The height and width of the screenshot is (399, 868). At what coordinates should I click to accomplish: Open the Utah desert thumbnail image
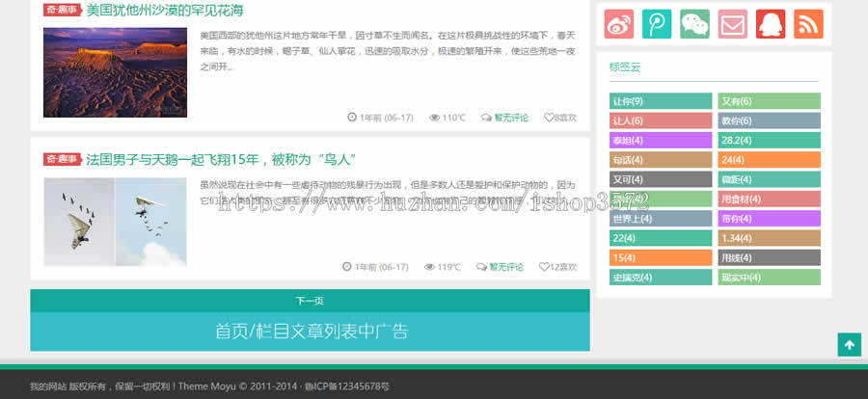click(115, 72)
